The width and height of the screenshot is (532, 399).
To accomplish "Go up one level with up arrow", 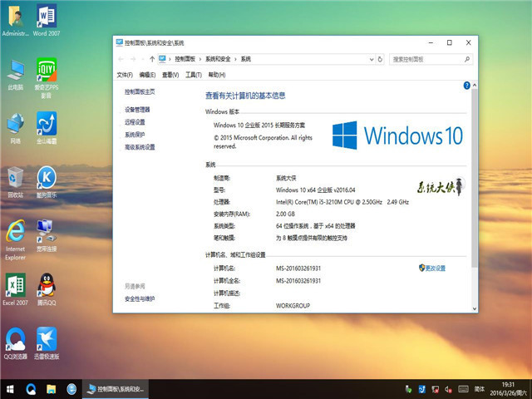I will pos(151,59).
